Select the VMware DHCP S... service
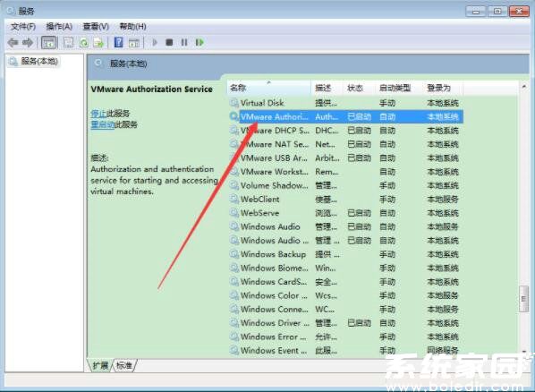Viewport: 535px width, 392px height. [x=346, y=131]
